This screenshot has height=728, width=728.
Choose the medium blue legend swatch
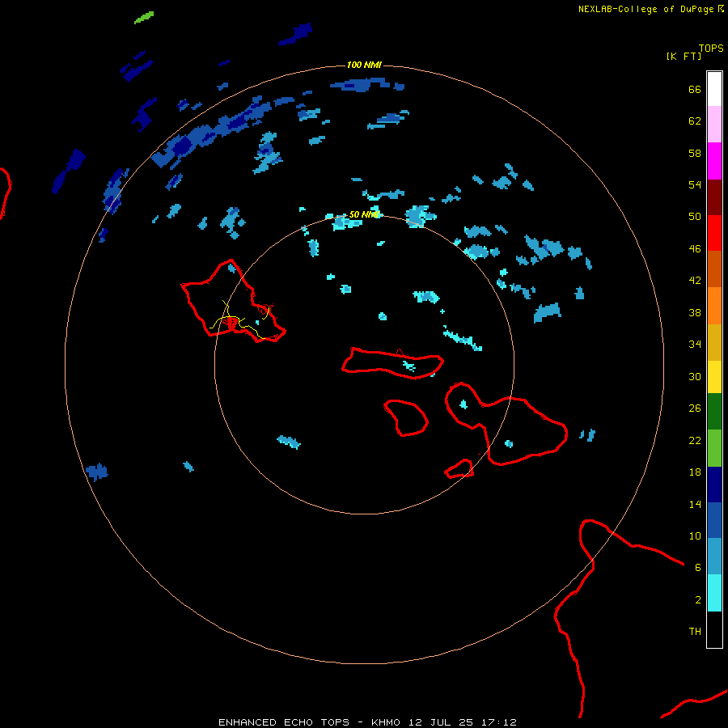(x=714, y=520)
